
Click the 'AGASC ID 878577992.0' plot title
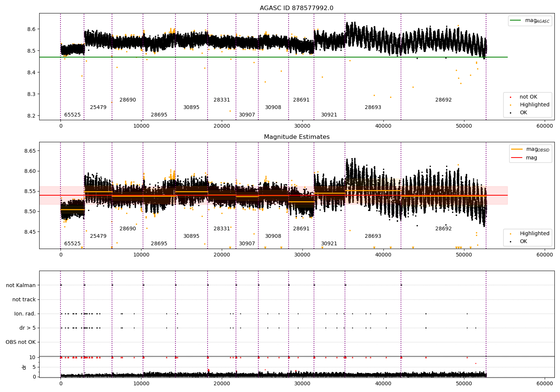tap(296, 8)
